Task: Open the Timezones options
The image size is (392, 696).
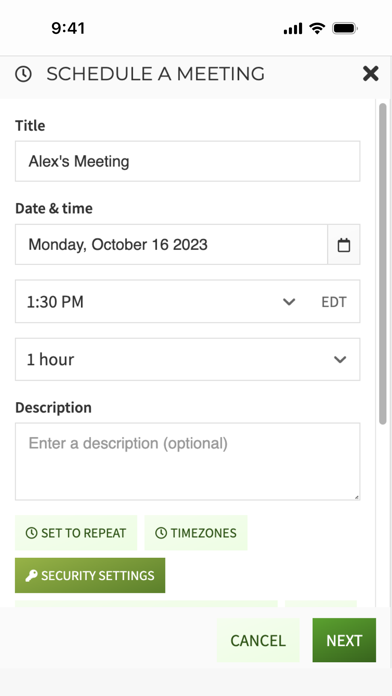Action: tap(196, 533)
